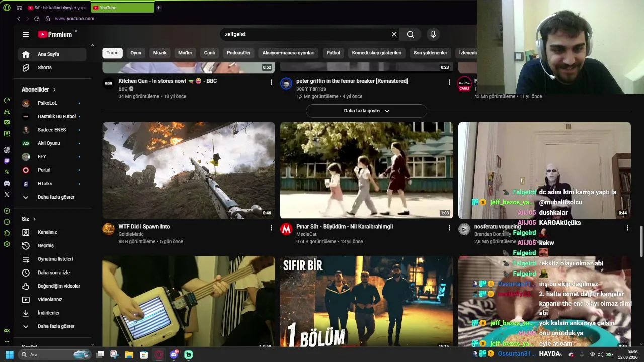The height and width of the screenshot is (362, 644).
Task: Open the Sadece ENES channel
Action: tap(52, 130)
